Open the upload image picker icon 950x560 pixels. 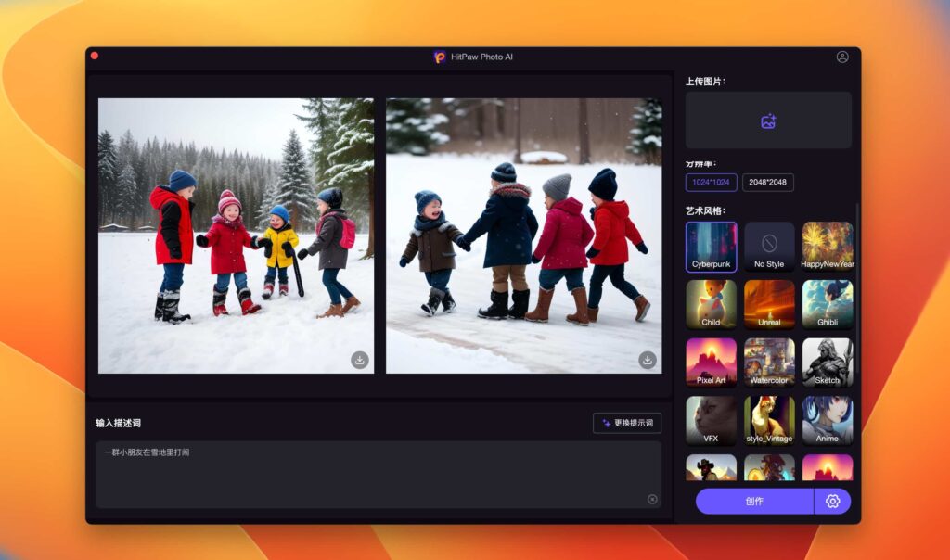(767, 120)
